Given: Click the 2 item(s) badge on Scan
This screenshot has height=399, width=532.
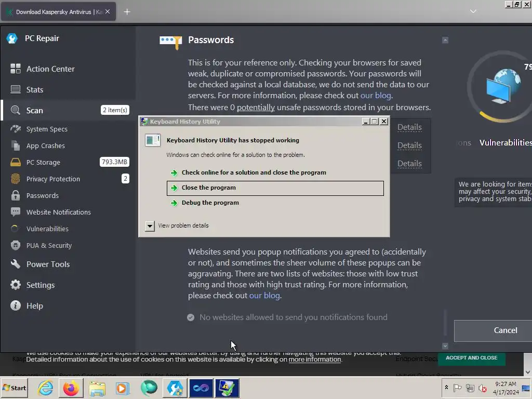Looking at the screenshot, I should pos(115,110).
